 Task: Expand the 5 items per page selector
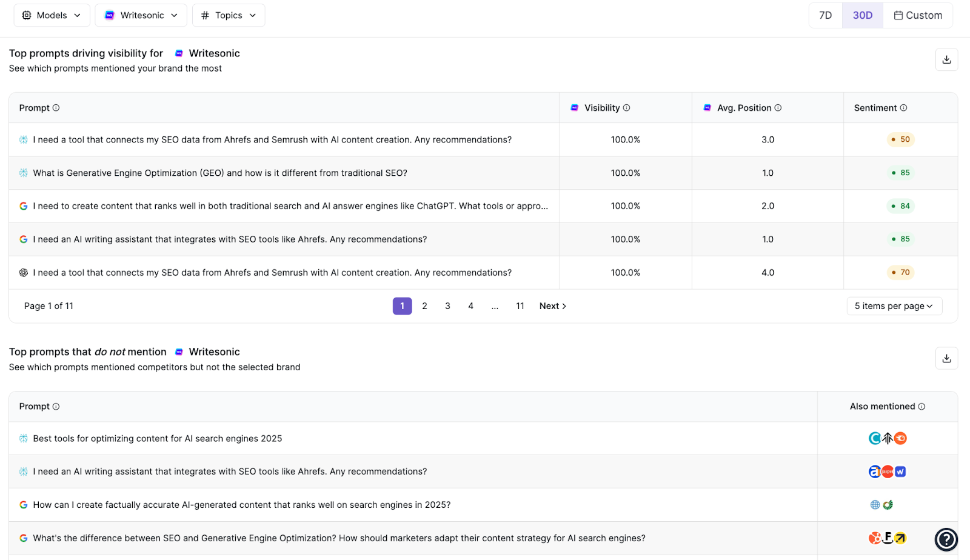(x=894, y=306)
